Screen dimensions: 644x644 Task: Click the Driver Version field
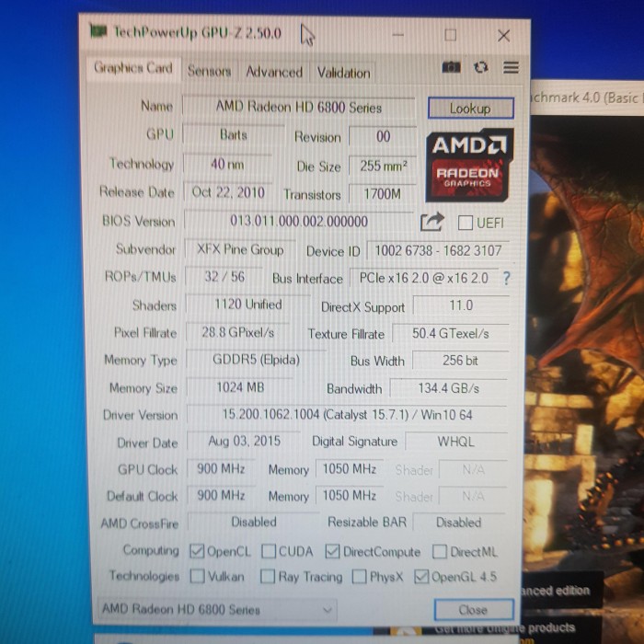coord(347,415)
